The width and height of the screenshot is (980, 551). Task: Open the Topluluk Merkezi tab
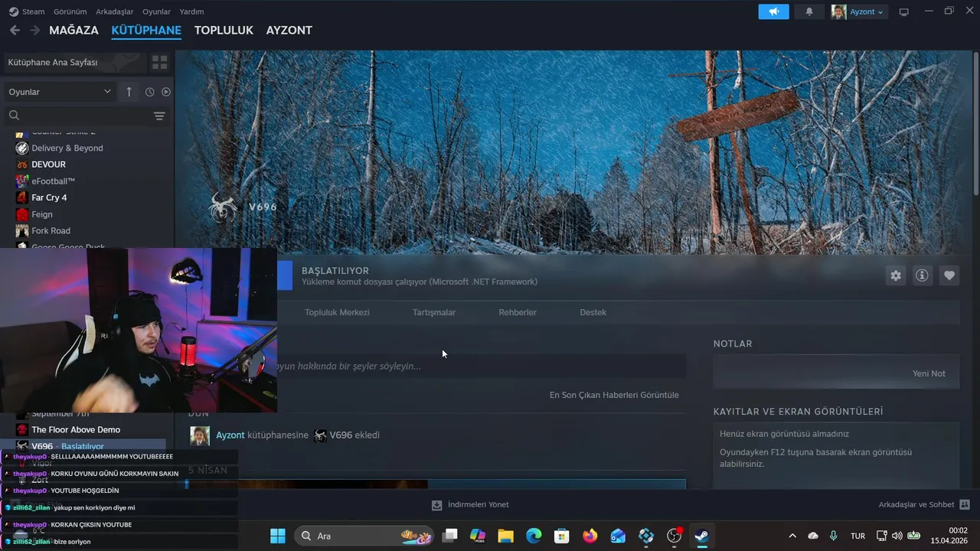click(x=337, y=312)
